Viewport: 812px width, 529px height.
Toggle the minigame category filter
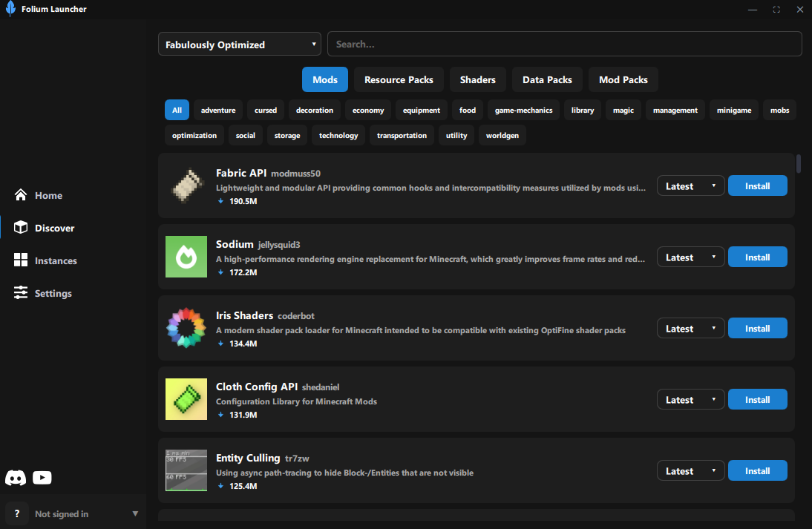pyautogui.click(x=734, y=111)
